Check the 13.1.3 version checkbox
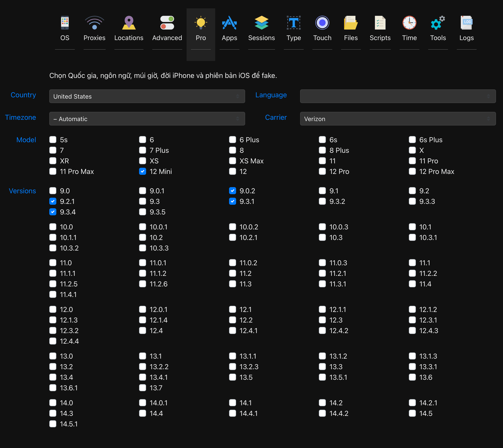This screenshot has height=448, width=503. pyautogui.click(x=412, y=356)
